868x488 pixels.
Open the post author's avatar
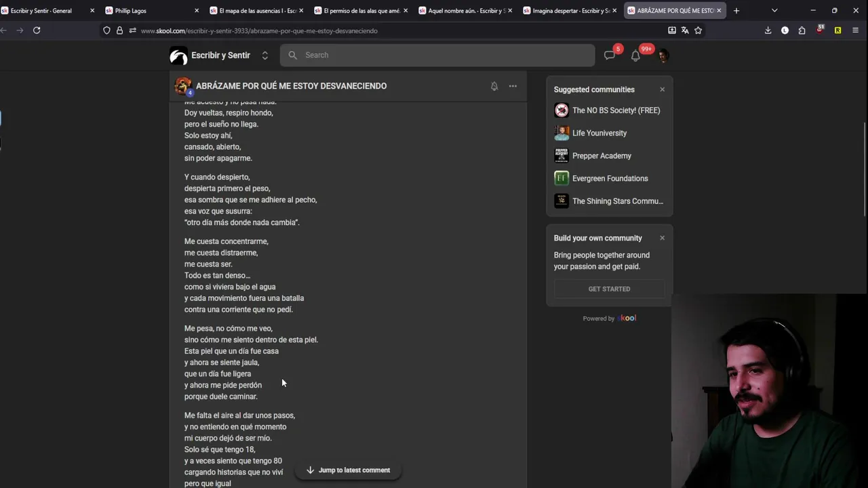pyautogui.click(x=182, y=86)
